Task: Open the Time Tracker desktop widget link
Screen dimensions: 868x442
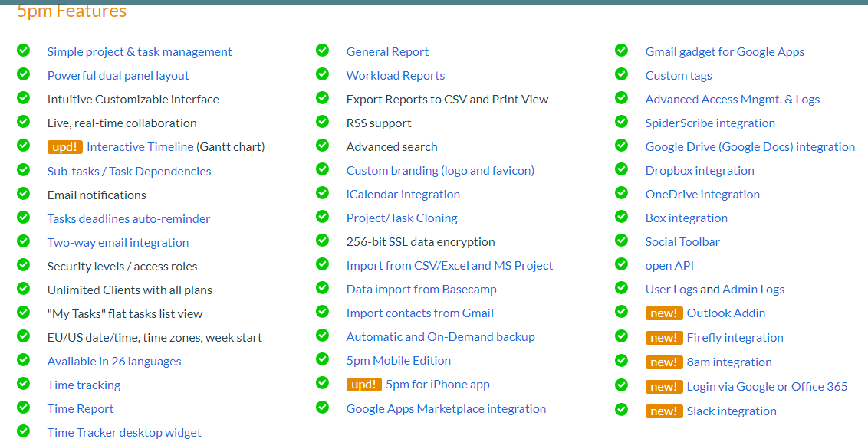Action: (124, 433)
